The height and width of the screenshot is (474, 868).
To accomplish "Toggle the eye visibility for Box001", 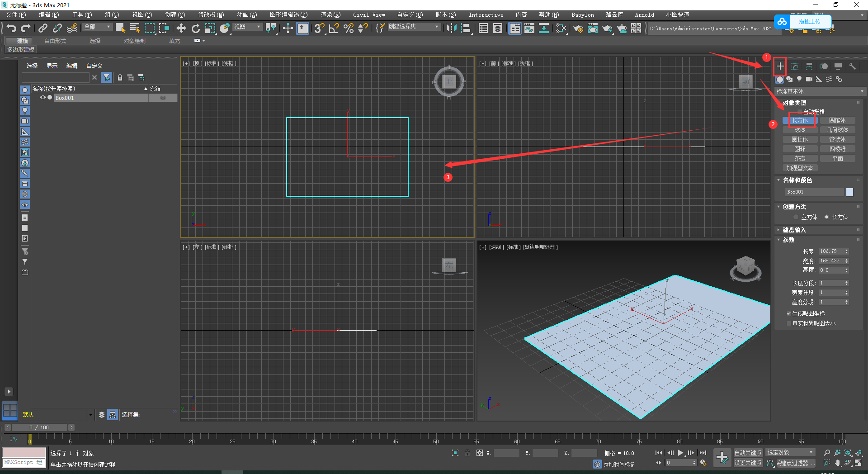I will click(x=42, y=97).
